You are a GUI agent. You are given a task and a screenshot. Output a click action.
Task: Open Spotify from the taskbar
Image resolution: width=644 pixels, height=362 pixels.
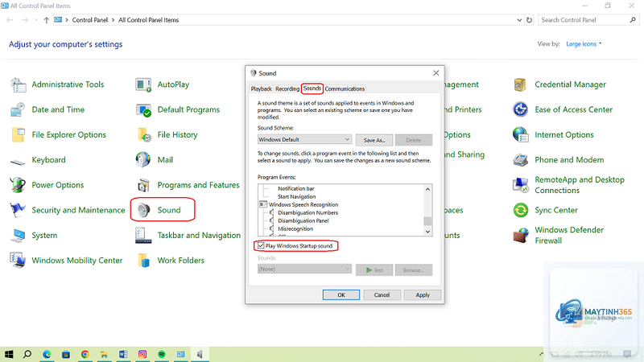pos(162,354)
